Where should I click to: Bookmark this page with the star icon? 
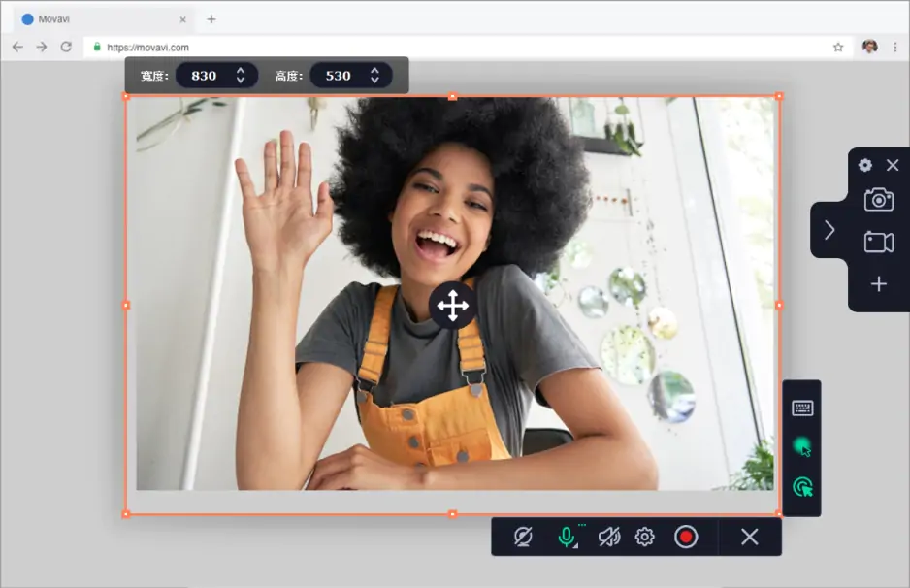(838, 47)
